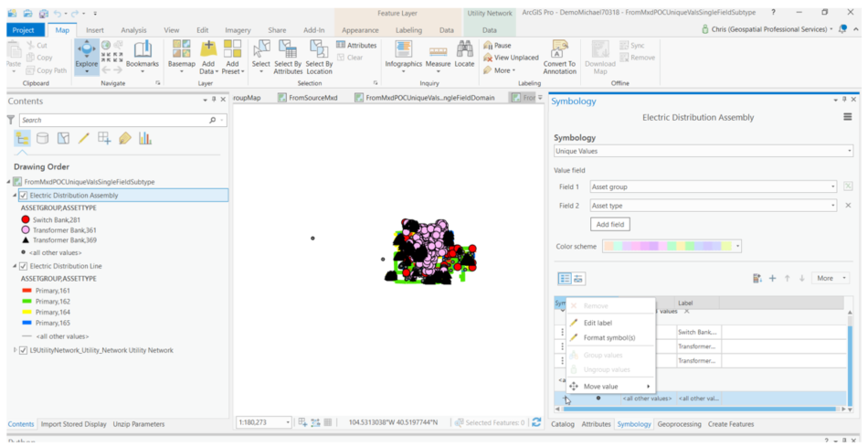Click Convert To Annotation

click(559, 57)
